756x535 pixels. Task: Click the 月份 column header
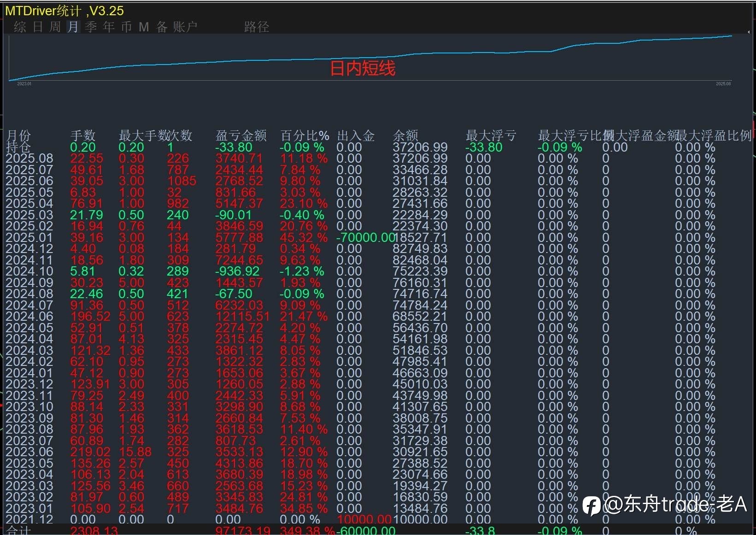(18, 135)
